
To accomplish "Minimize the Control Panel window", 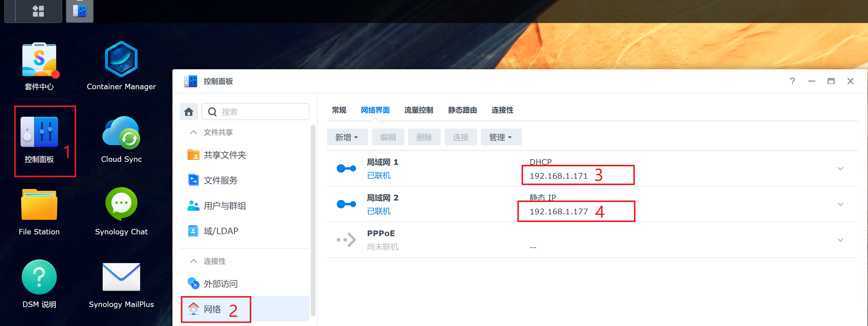I will [812, 81].
